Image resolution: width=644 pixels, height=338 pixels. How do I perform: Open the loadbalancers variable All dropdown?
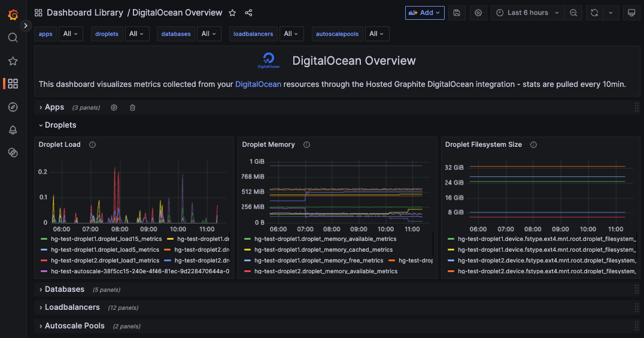pyautogui.click(x=291, y=34)
